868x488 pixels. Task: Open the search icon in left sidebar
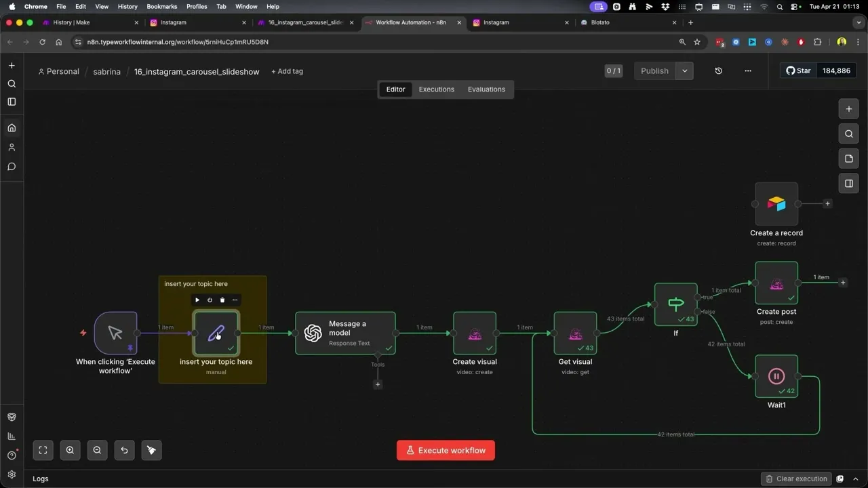point(12,84)
